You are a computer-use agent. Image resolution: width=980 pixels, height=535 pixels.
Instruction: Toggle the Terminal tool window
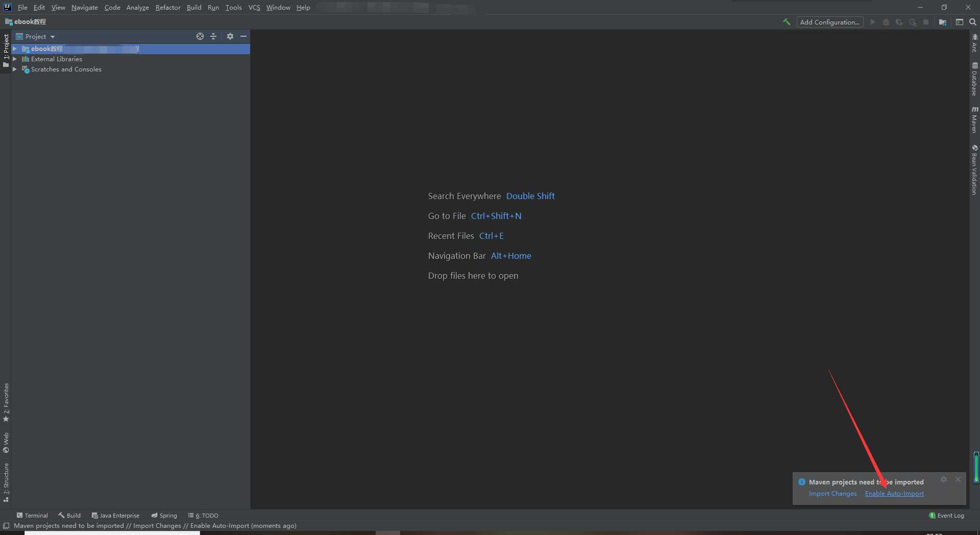coord(32,516)
